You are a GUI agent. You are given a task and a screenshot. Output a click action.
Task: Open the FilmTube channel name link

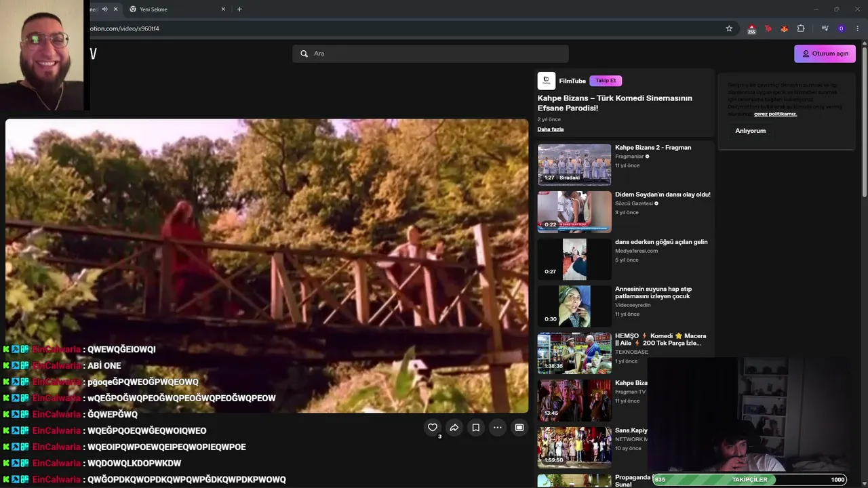click(x=572, y=81)
